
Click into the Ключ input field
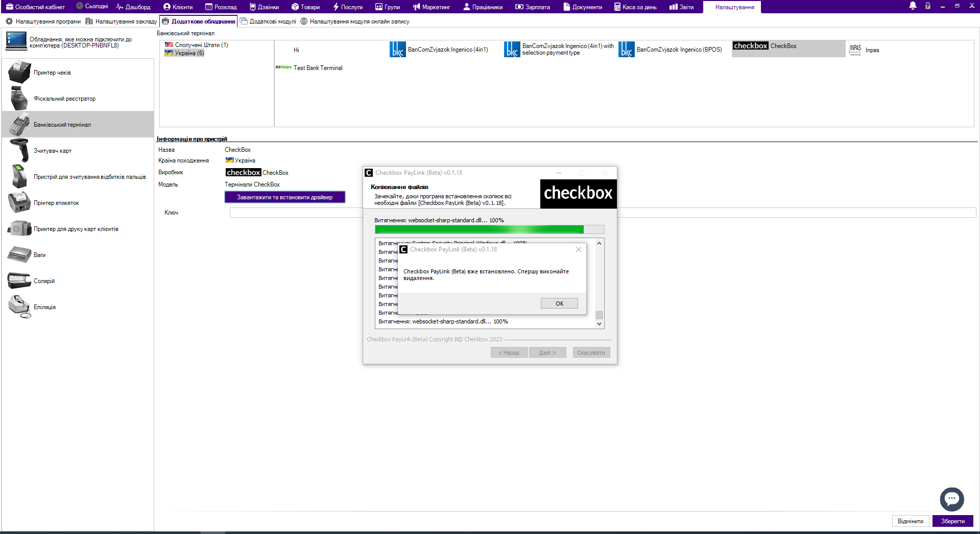[x=603, y=213]
